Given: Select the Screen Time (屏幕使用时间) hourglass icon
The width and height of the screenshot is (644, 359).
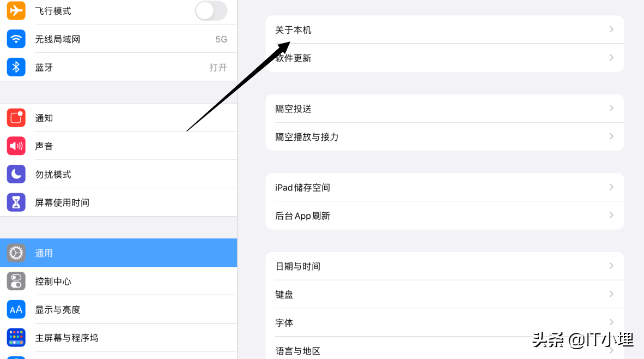Looking at the screenshot, I should pyautogui.click(x=16, y=202).
